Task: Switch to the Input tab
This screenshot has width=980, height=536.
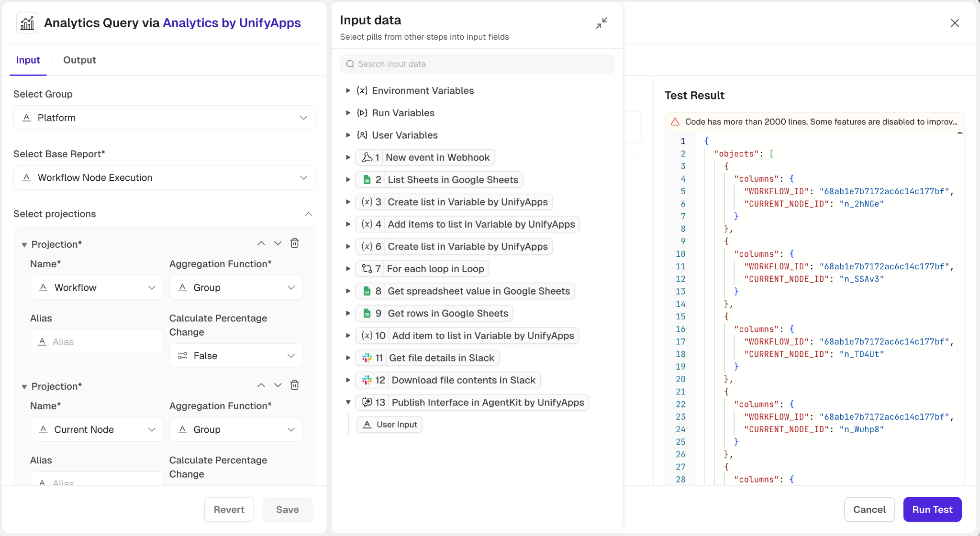Action: tap(28, 60)
